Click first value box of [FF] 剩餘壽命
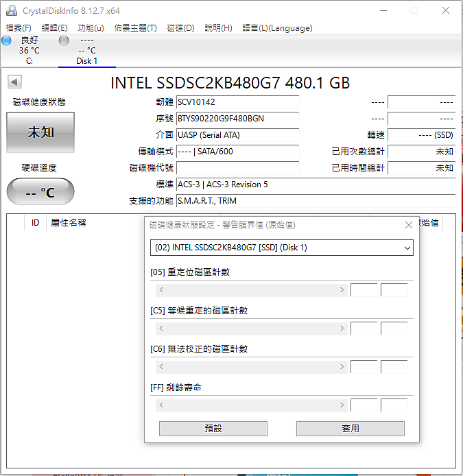463x476 pixels. tap(364, 405)
